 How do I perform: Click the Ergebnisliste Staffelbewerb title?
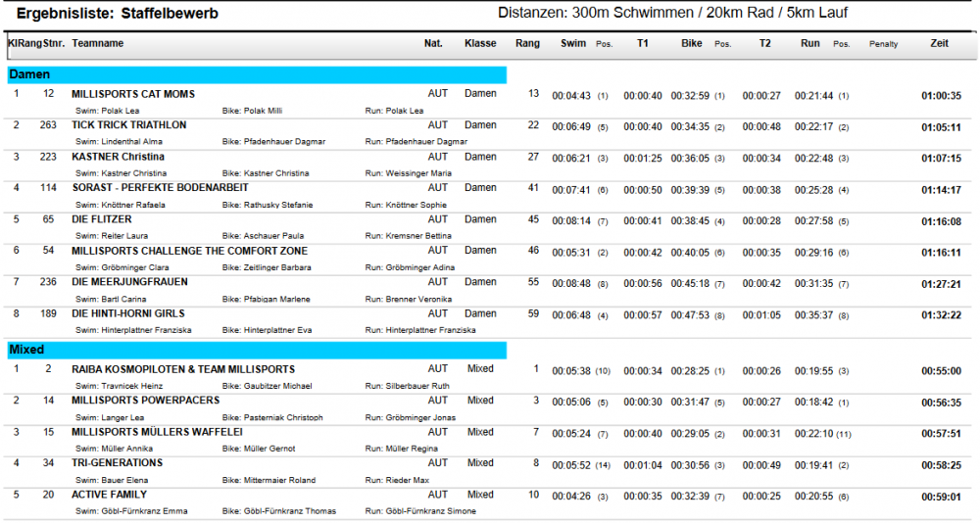[118, 14]
